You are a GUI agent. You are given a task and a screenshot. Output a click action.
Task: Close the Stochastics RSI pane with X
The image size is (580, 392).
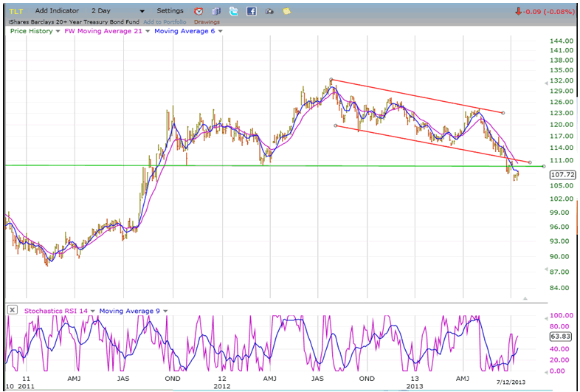(12, 310)
